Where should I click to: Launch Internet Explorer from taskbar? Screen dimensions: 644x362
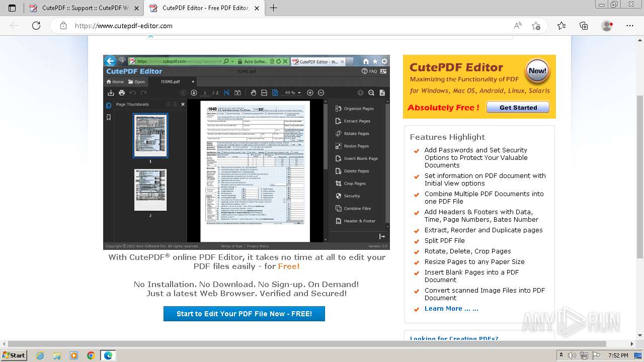tap(40, 355)
